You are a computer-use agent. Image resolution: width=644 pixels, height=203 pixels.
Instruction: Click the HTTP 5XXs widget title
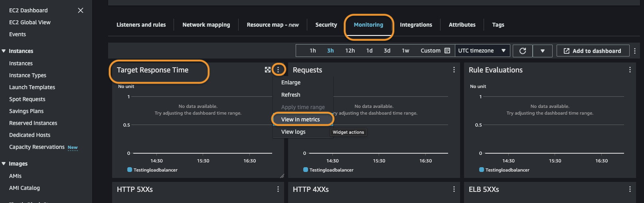click(135, 189)
